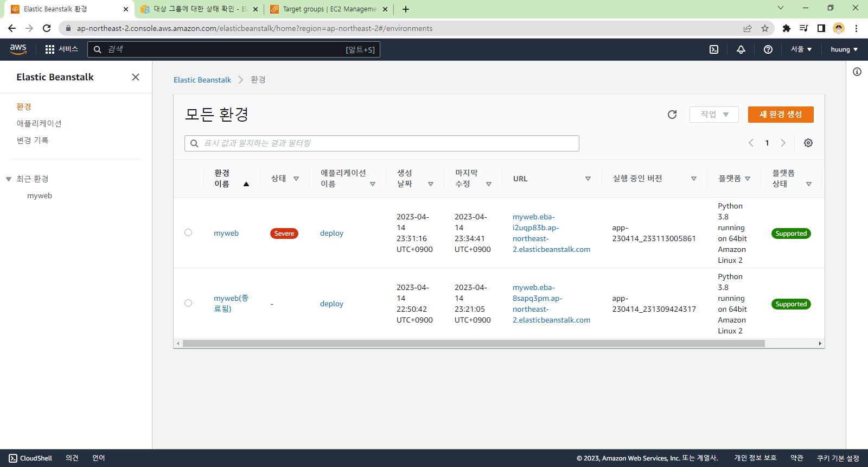Open the 언어 language selector in footer

pyautogui.click(x=99, y=458)
